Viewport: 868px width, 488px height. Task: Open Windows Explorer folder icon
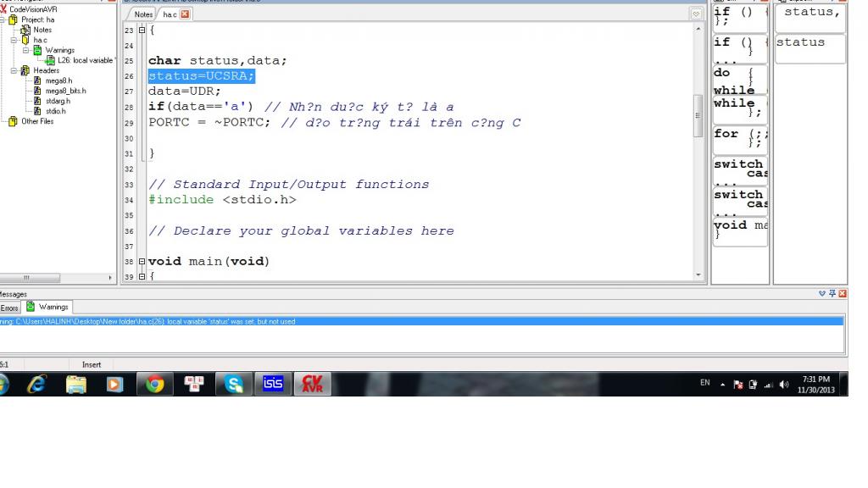[x=75, y=384]
